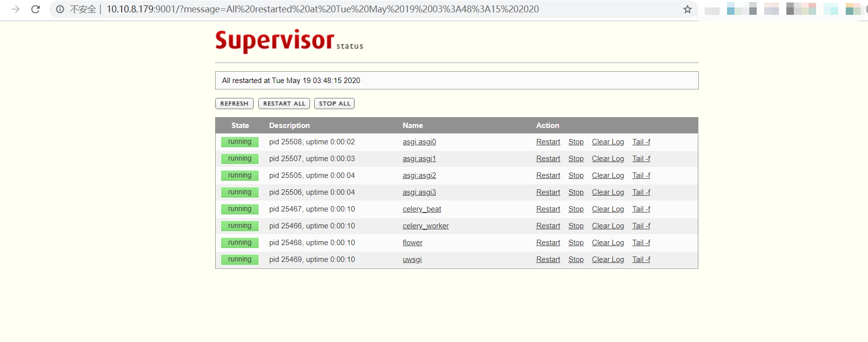
Task: Open the uwsgi process link
Action: [412, 259]
